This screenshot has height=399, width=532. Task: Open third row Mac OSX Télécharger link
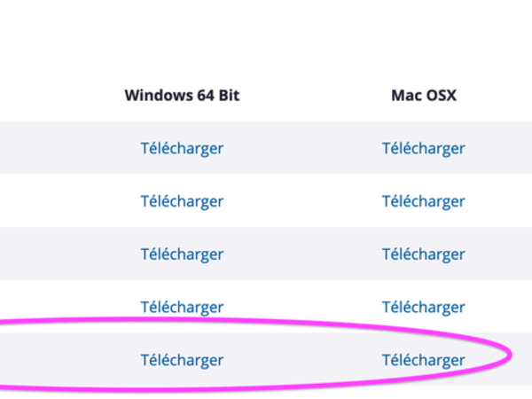click(x=423, y=254)
